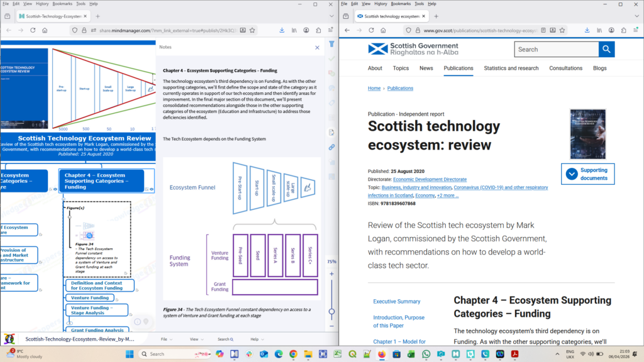Reload the MindManager browser page
Screen dimensions: 644x362
tap(33, 30)
